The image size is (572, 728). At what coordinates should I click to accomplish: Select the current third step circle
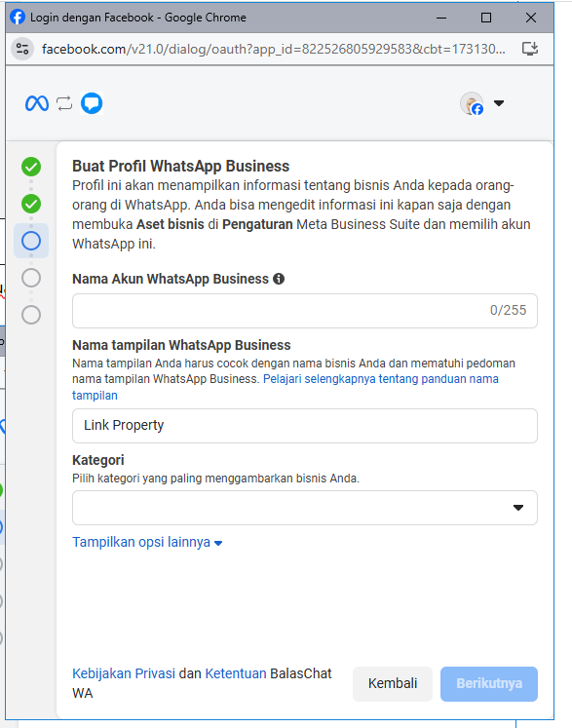tap(31, 241)
